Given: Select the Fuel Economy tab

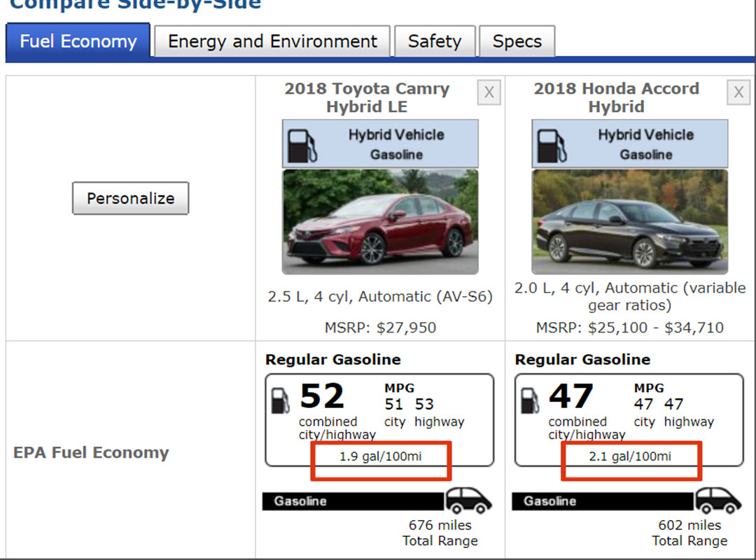Looking at the screenshot, I should tap(78, 41).
